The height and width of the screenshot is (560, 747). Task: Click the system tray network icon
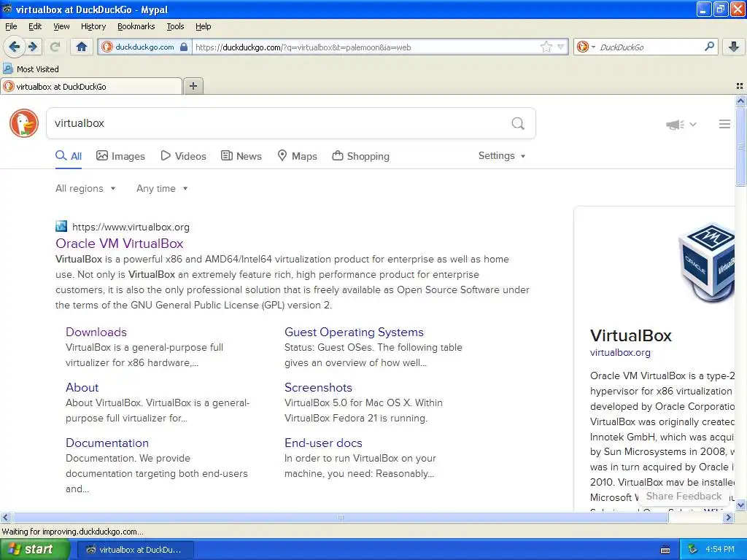click(693, 549)
